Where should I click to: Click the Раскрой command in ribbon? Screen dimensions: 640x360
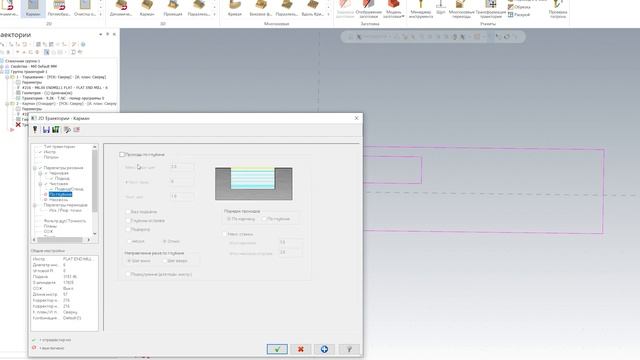(x=519, y=14)
